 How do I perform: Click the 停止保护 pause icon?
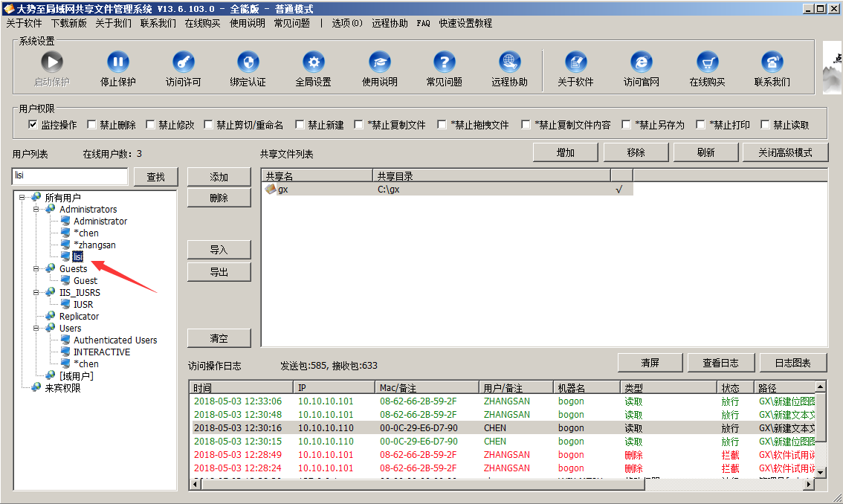117,62
